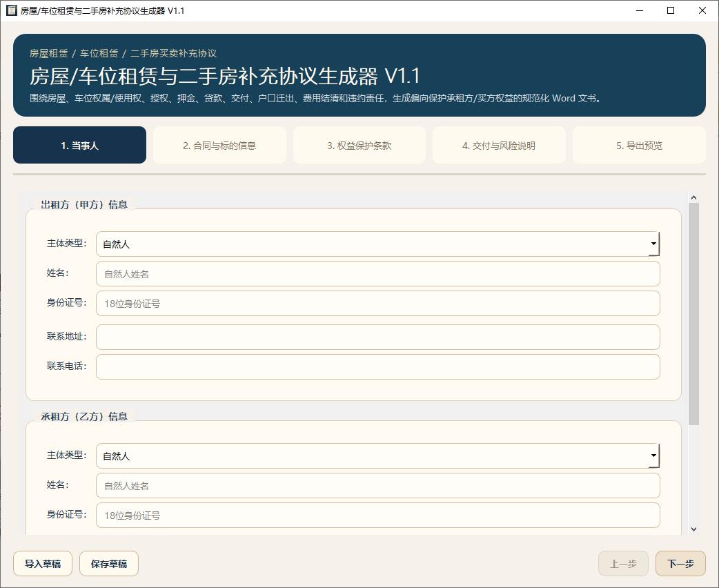Click 出租方 联系地址 label
This screenshot has width=719, height=588.
pos(66,336)
